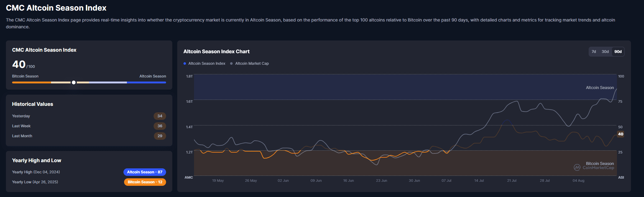Toggle the Altcoin Season Index legend series

pyautogui.click(x=205, y=63)
